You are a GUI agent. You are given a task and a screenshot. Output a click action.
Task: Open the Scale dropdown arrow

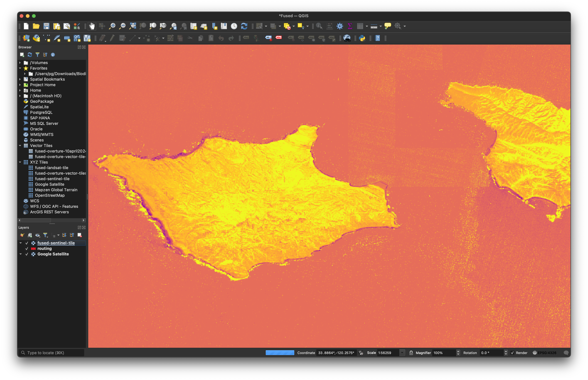402,353
